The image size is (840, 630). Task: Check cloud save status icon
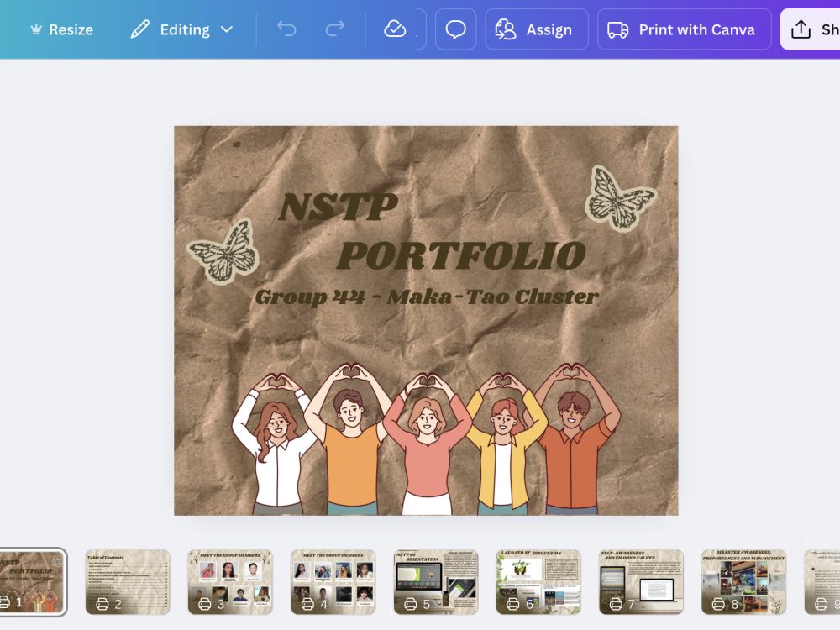[x=395, y=29]
